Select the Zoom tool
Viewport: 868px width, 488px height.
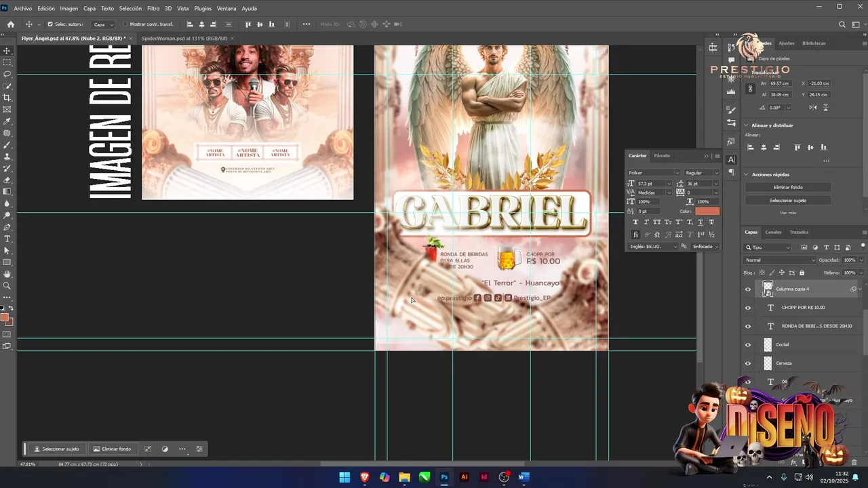tap(7, 285)
